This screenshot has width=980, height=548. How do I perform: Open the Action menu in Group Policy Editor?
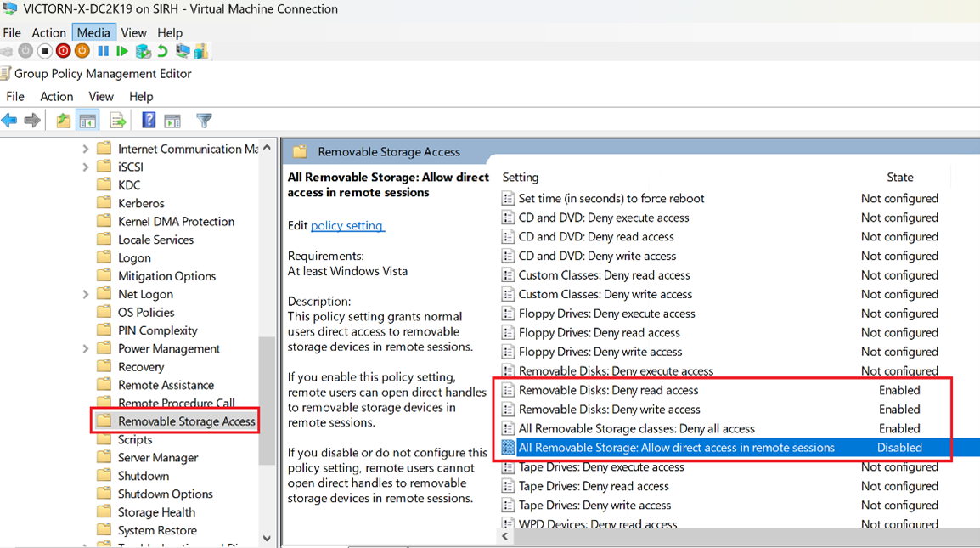click(x=56, y=96)
